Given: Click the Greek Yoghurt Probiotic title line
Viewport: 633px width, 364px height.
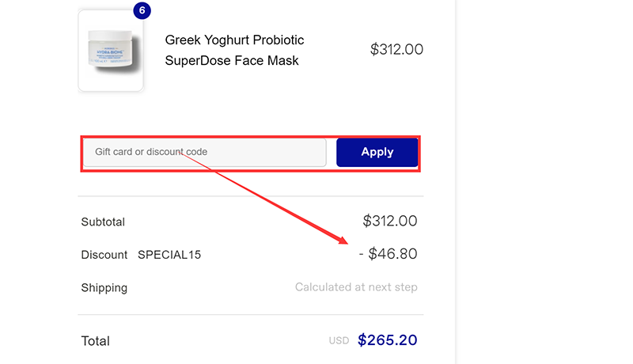Looking at the screenshot, I should (234, 40).
